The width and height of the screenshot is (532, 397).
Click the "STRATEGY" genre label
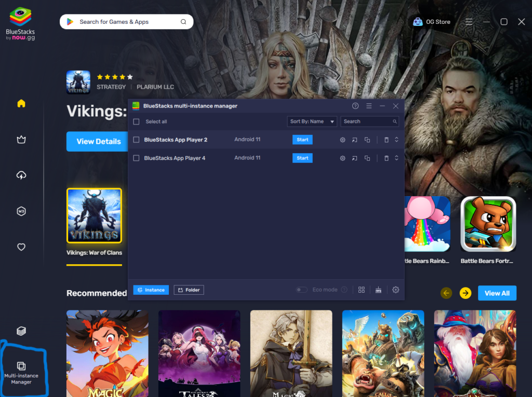tap(111, 87)
